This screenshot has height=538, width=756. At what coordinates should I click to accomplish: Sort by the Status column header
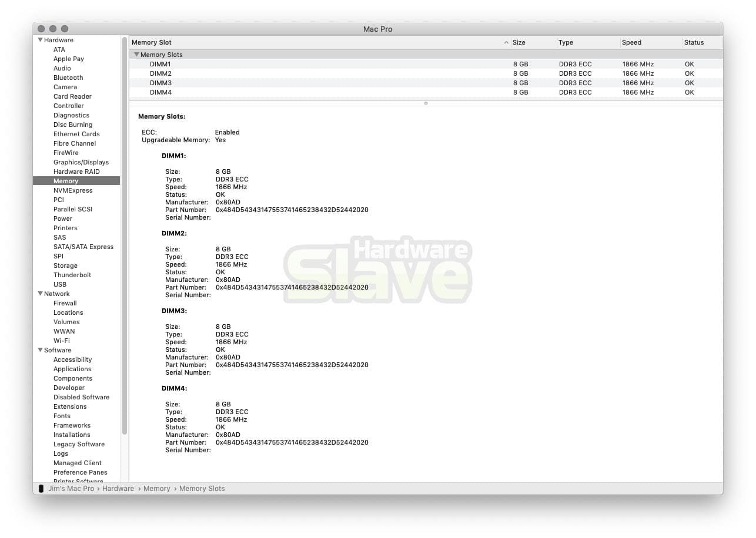tap(702, 42)
